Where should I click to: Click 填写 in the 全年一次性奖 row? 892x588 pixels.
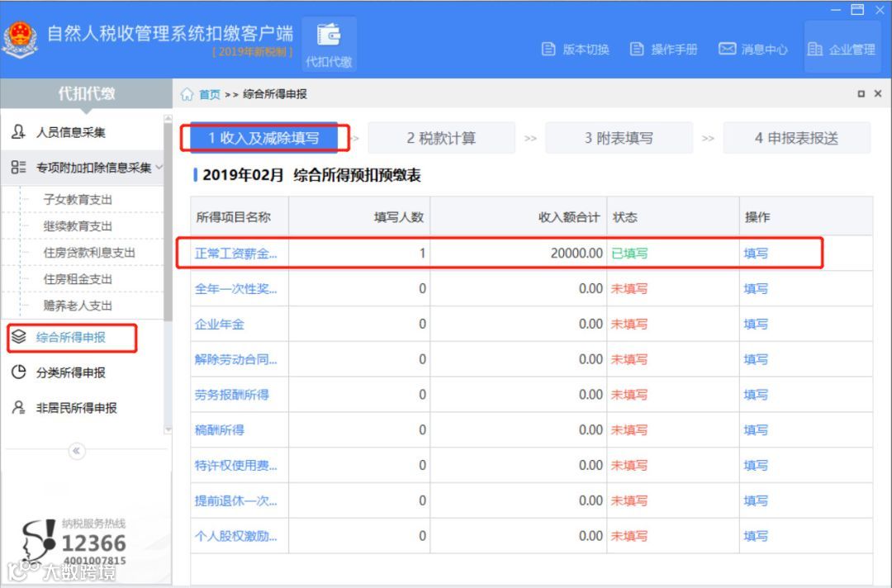[x=756, y=288]
